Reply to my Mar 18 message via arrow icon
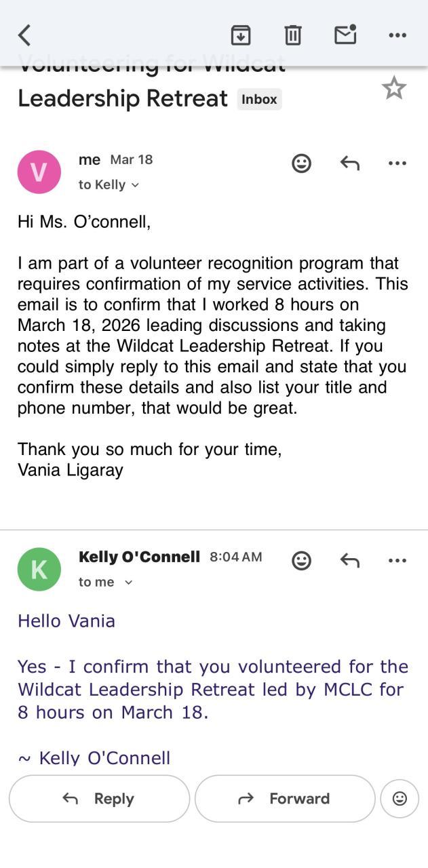The image size is (428, 868). (349, 163)
